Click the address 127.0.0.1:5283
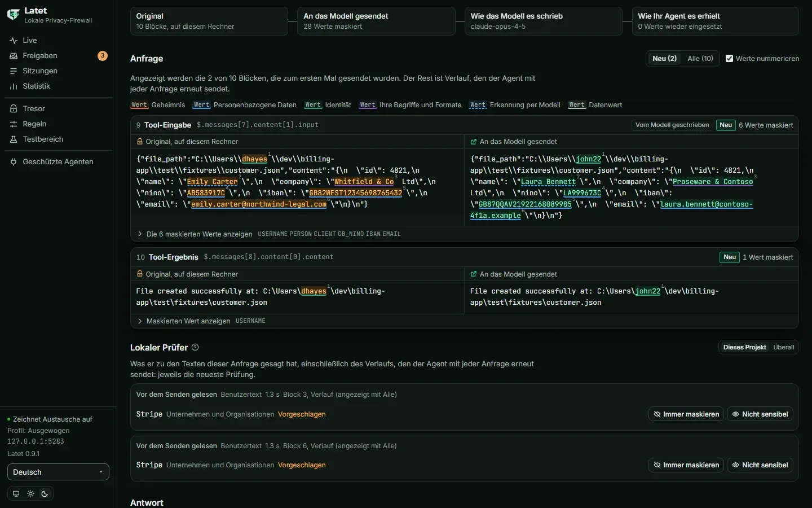Screen dimensions: 812x508 coord(36,442)
